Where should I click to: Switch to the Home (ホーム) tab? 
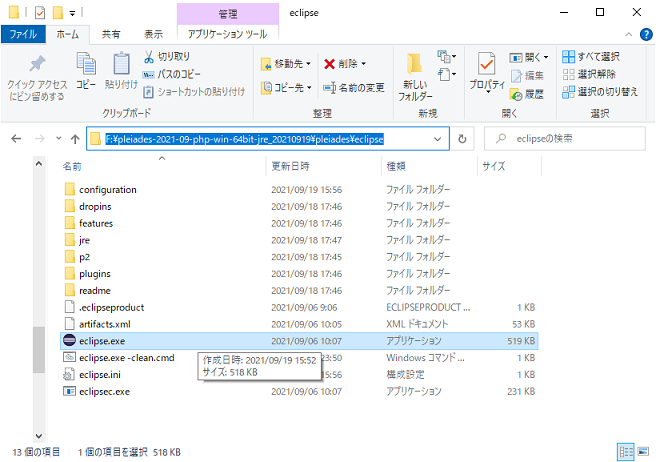click(x=67, y=34)
